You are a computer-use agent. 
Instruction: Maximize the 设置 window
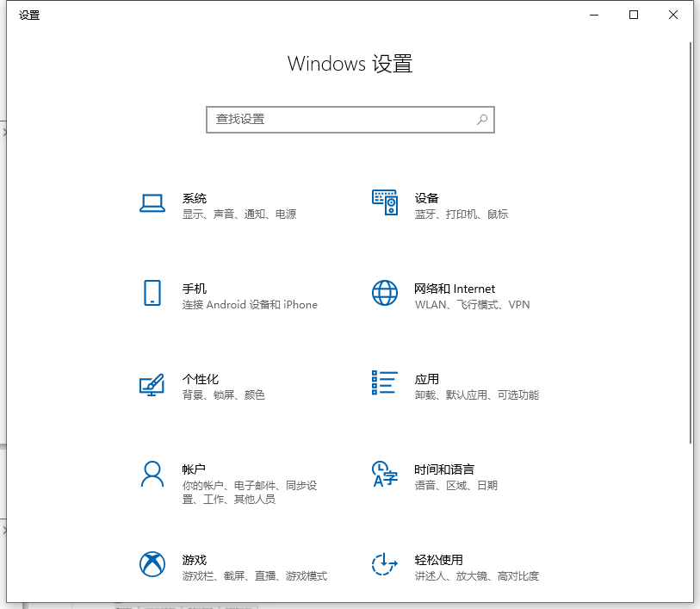pos(634,15)
